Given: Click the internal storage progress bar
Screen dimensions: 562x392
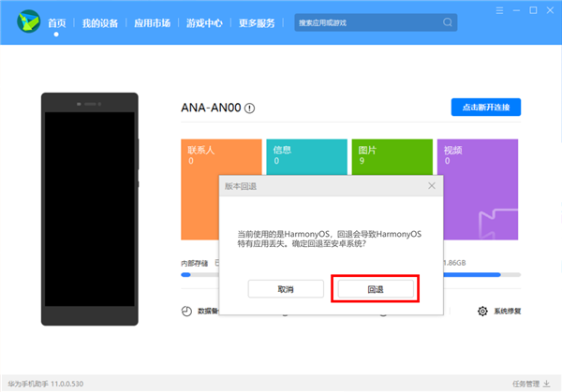Looking at the screenshot, I should point(201,275).
